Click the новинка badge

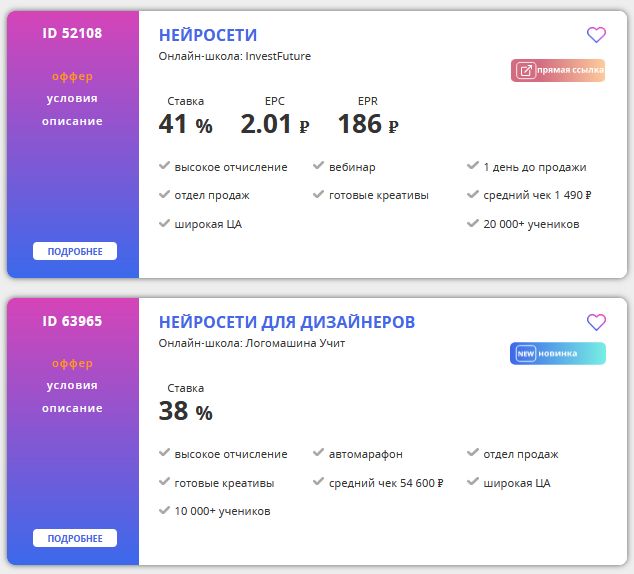tap(558, 353)
